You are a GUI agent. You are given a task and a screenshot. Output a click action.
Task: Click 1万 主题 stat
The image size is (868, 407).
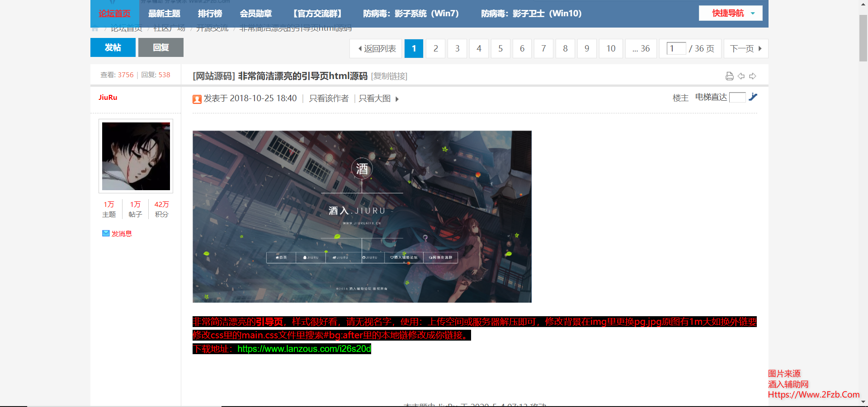click(109, 209)
